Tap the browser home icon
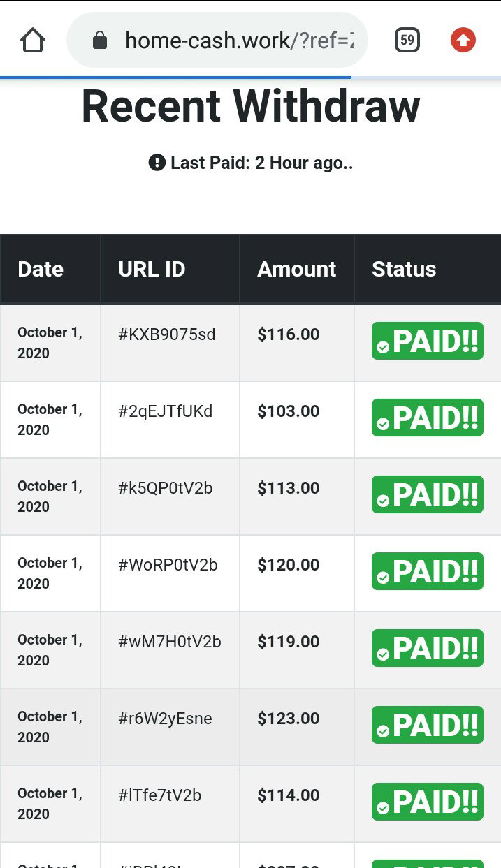Image resolution: width=501 pixels, height=868 pixels. pyautogui.click(x=33, y=41)
